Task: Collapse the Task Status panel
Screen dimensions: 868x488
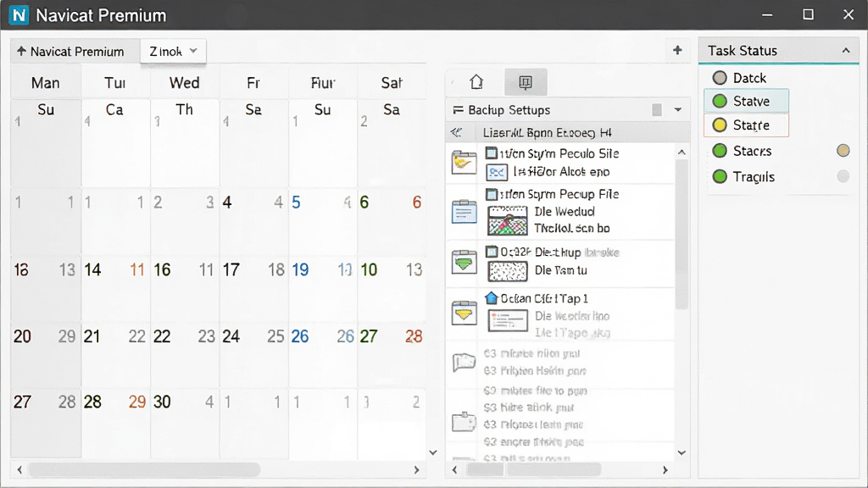Action: coord(846,50)
